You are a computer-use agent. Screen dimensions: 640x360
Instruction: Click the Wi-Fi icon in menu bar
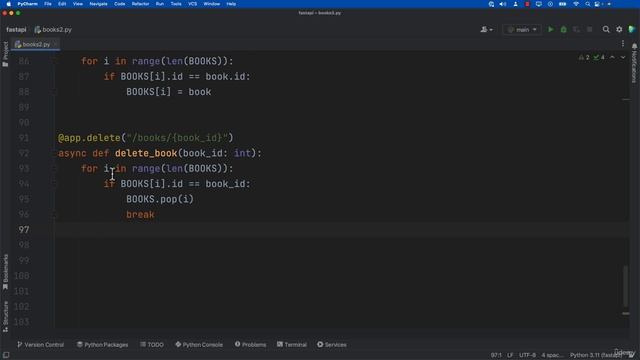pyautogui.click(x=576, y=4)
